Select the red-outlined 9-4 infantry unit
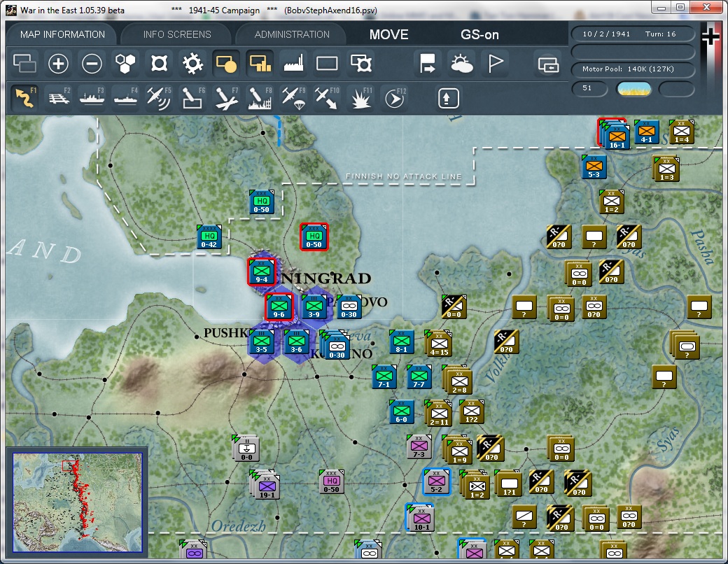The width and height of the screenshot is (728, 564). click(261, 272)
